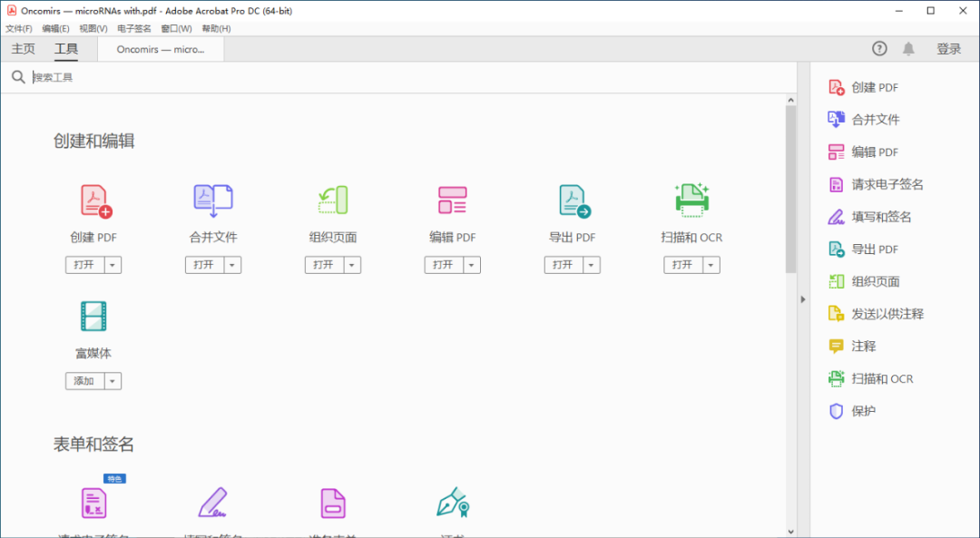Select the 工具 tab

[x=66, y=49]
